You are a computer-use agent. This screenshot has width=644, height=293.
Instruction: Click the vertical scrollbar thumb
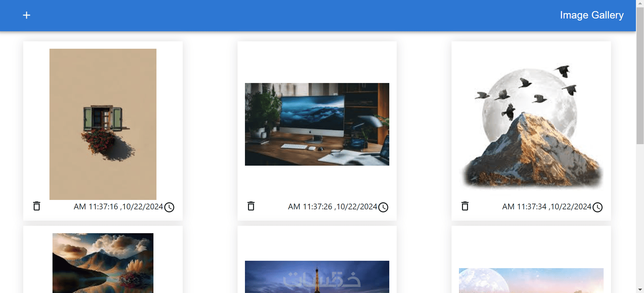[640, 76]
